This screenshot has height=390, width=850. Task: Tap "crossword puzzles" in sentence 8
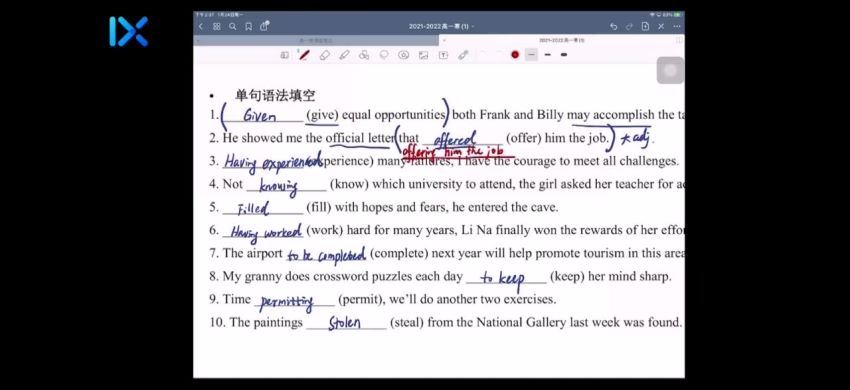click(364, 276)
